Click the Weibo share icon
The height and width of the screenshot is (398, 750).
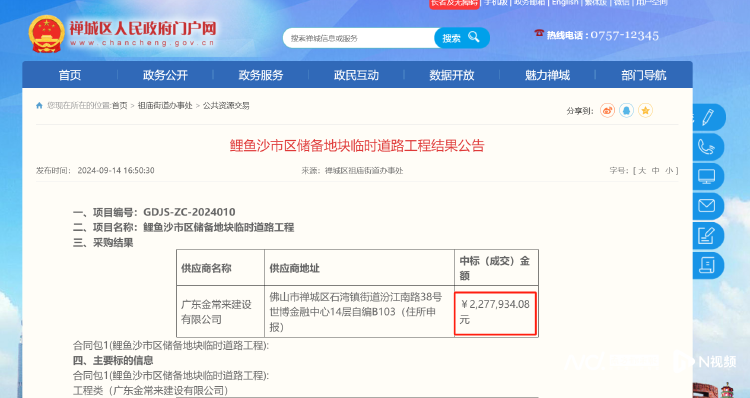tap(607, 111)
